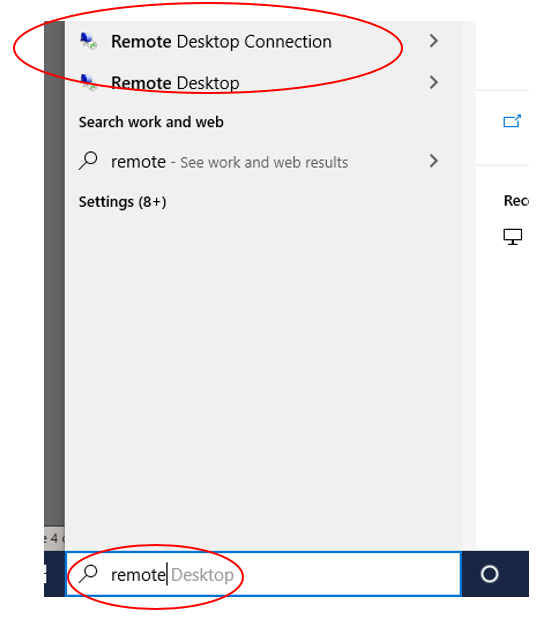Expand the chevron beside Remote Desktop result

[x=433, y=82]
